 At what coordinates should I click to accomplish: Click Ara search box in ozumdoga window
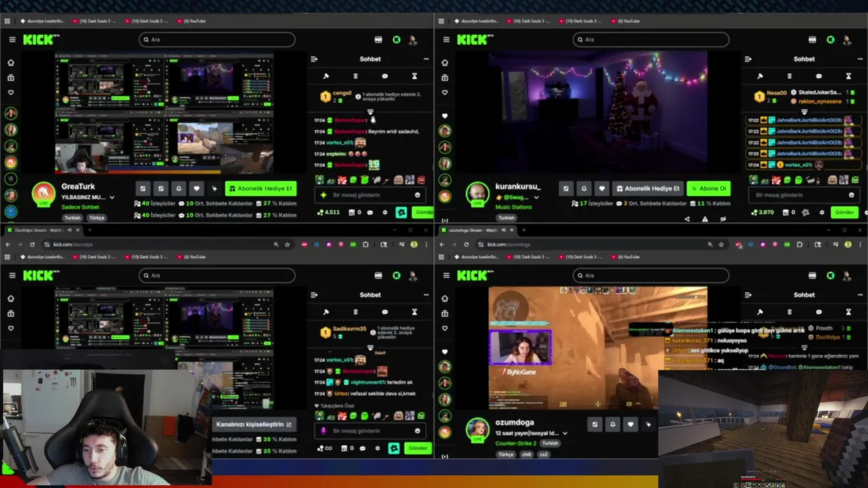point(650,276)
